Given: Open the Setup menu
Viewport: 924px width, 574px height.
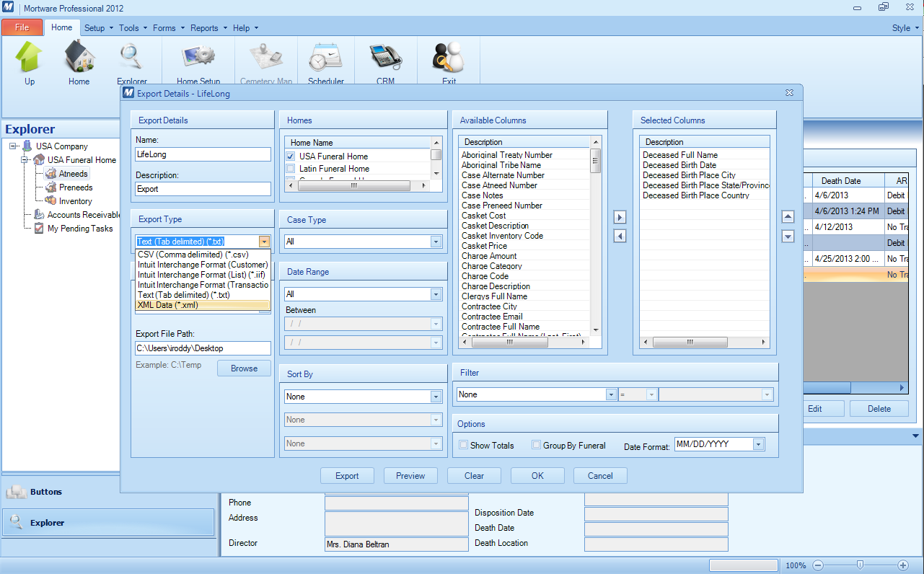Looking at the screenshot, I should point(99,28).
